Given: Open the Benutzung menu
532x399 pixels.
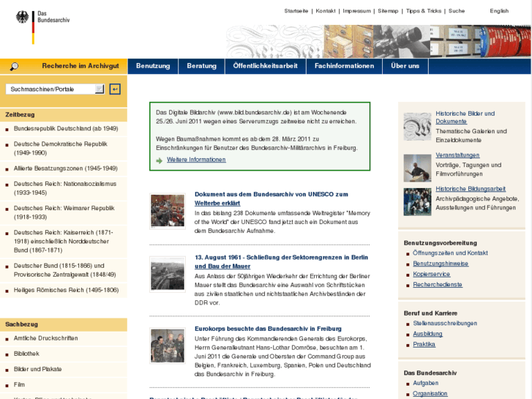Looking at the screenshot, I should 153,66.
